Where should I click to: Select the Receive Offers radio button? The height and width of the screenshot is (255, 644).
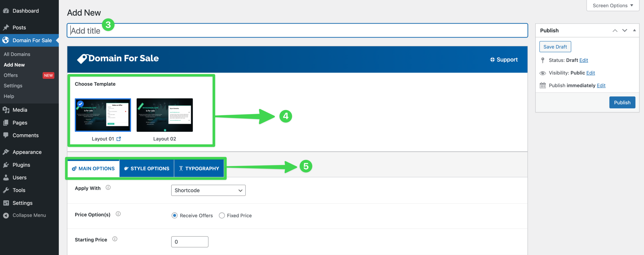[175, 216]
